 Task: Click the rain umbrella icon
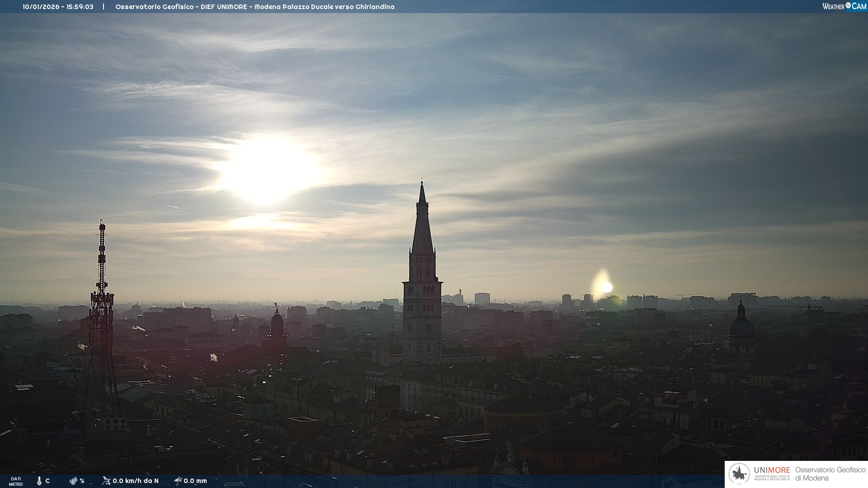pos(178,481)
